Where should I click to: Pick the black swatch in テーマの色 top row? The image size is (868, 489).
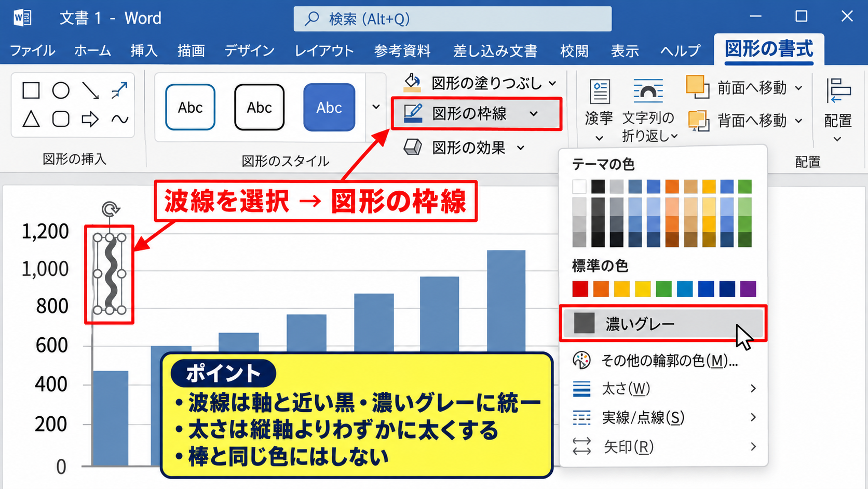(x=598, y=186)
